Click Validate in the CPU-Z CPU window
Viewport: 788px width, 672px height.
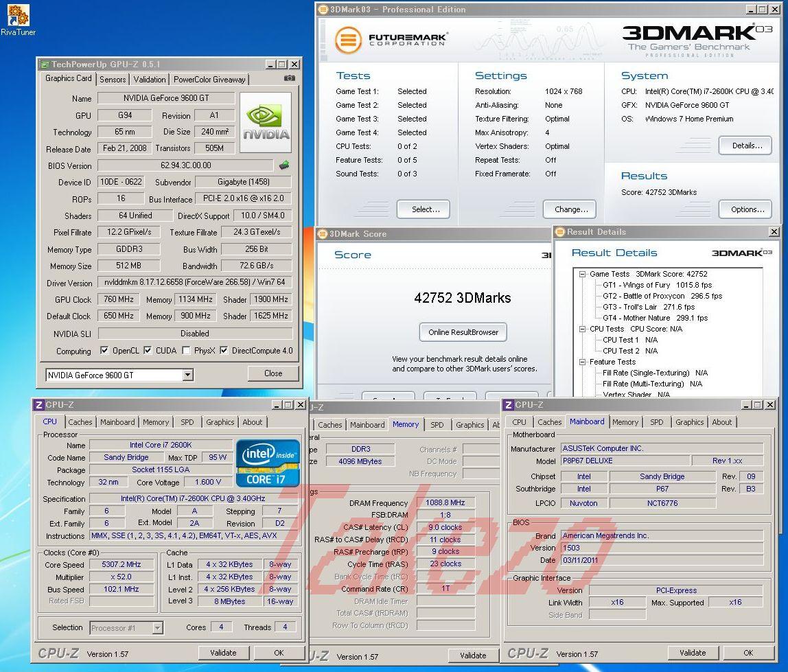(223, 653)
